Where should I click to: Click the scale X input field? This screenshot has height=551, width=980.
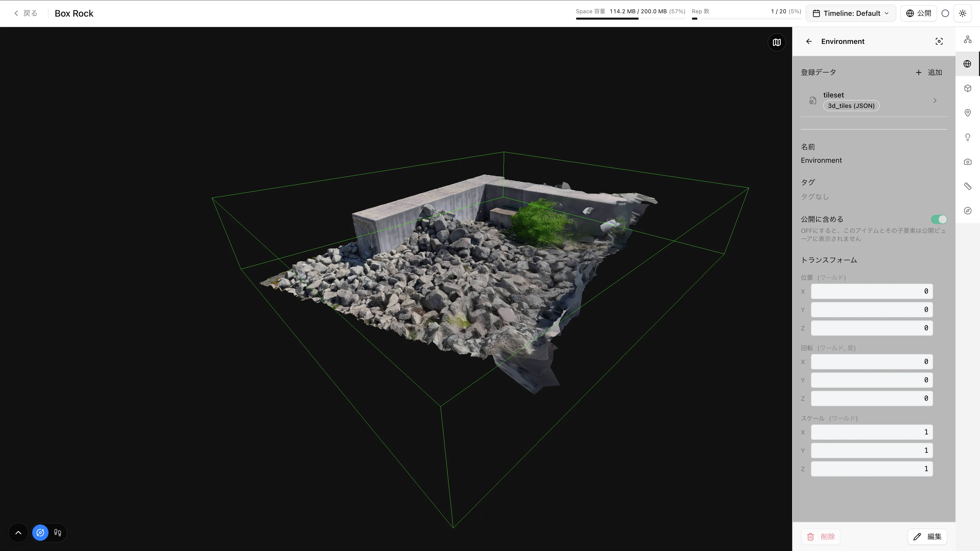click(872, 432)
